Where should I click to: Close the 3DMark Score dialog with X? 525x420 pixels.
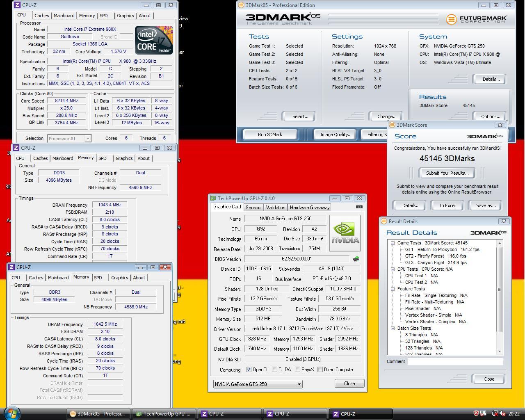pos(500,125)
